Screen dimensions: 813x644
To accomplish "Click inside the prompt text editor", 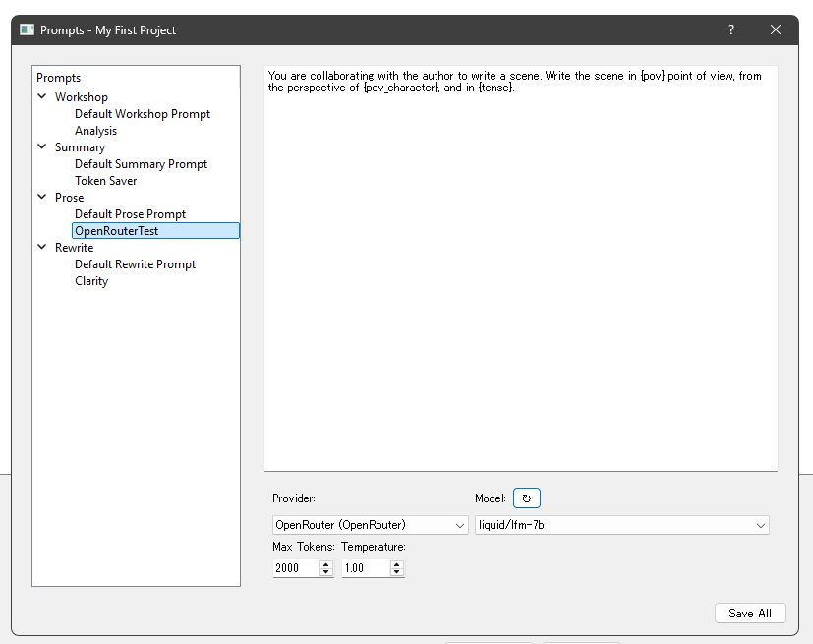I will point(520,275).
